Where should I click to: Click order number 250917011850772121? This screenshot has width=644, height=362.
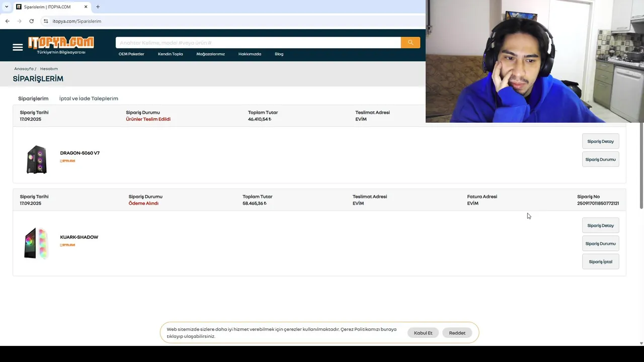[598, 203]
